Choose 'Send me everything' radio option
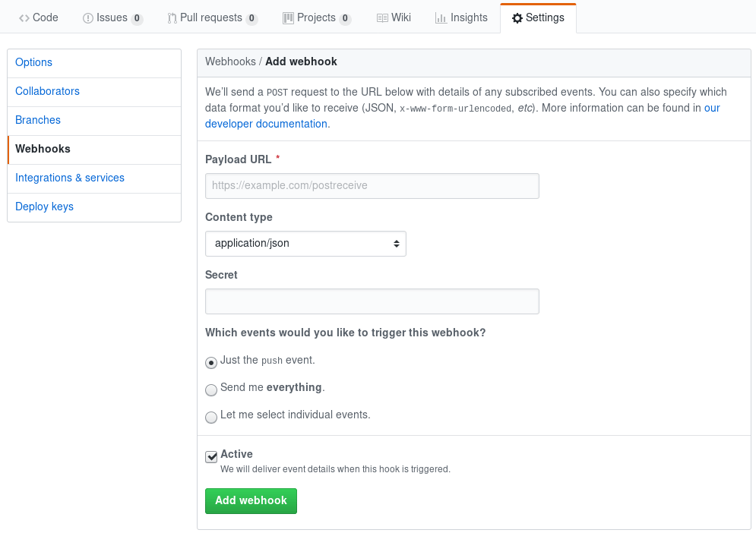The width and height of the screenshot is (756, 533). tap(211, 389)
